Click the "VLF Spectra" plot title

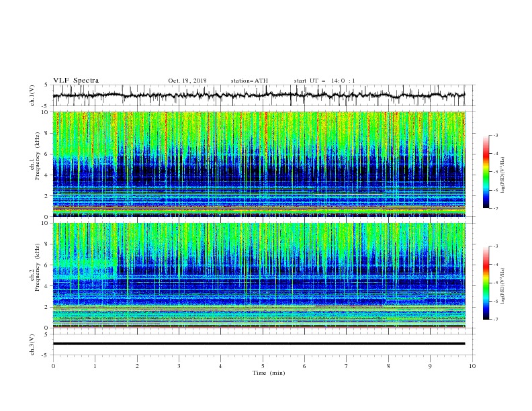(x=76, y=81)
